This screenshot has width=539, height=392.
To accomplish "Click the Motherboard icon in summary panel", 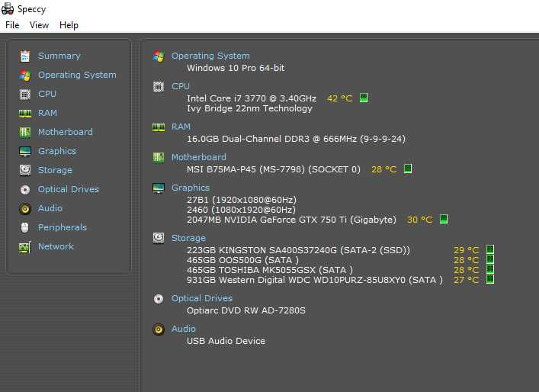I will [159, 158].
